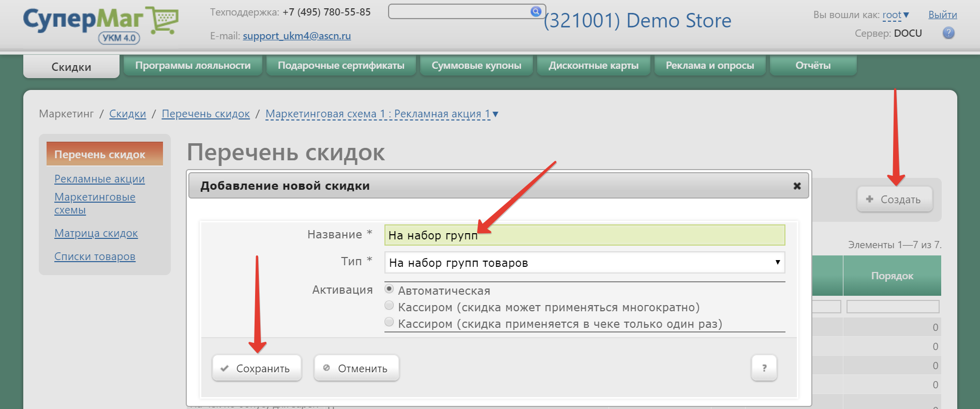Expand the root user dropdown menu
Viewport: 980px width, 409px height.
tap(896, 15)
